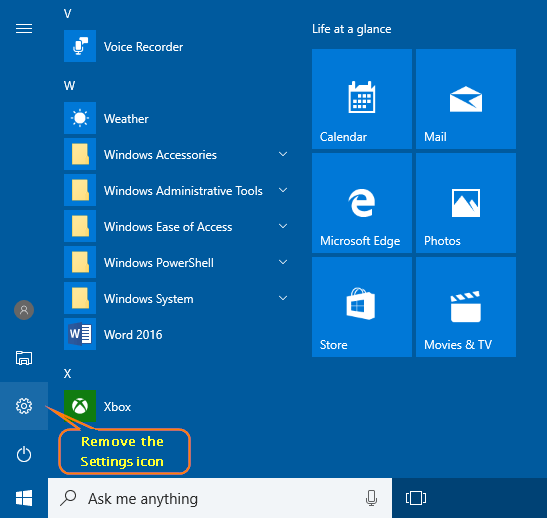Click the Windows Accessories folder icon
The height and width of the screenshot is (518, 547).
pyautogui.click(x=80, y=154)
